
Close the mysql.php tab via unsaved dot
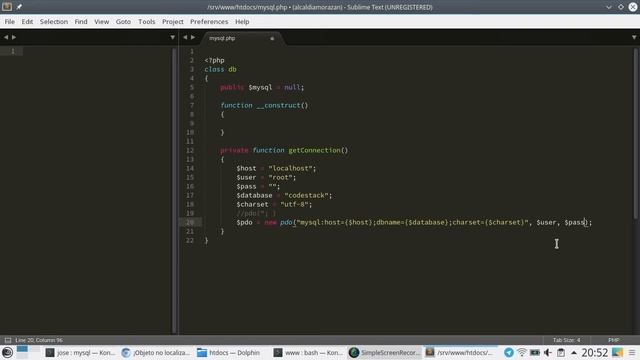272,38
